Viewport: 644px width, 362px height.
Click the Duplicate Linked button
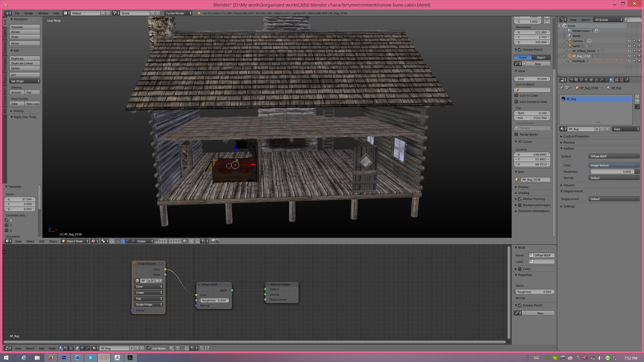(x=25, y=63)
